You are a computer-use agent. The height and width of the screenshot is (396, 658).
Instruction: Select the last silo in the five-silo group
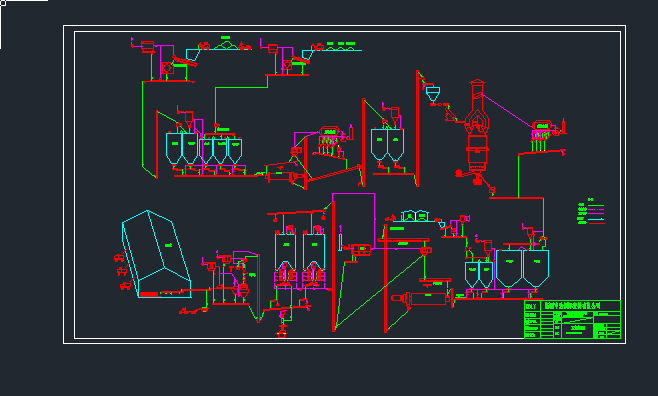click(235, 151)
